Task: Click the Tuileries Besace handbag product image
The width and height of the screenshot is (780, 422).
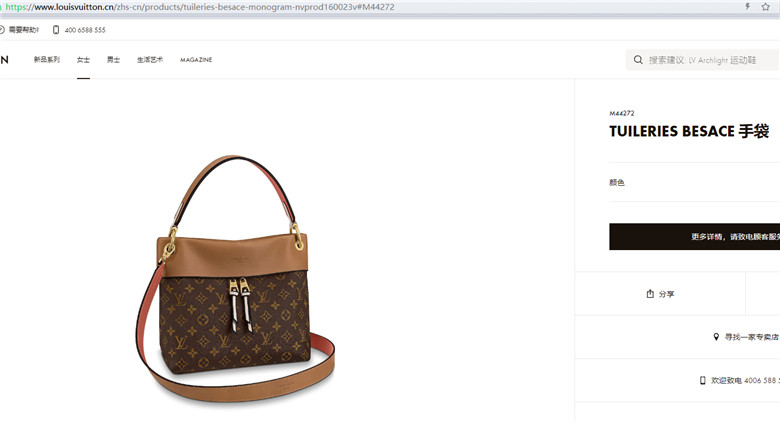Action: (x=235, y=279)
